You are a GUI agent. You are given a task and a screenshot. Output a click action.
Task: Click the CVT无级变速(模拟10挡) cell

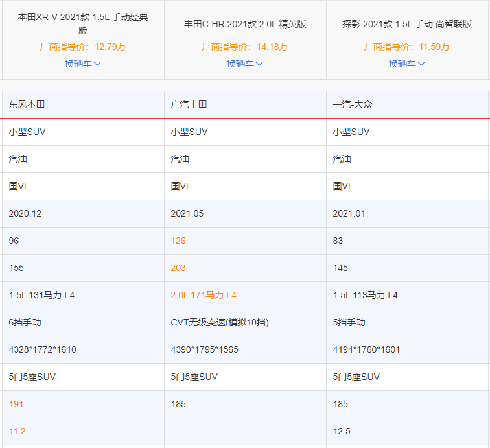[x=245, y=322]
